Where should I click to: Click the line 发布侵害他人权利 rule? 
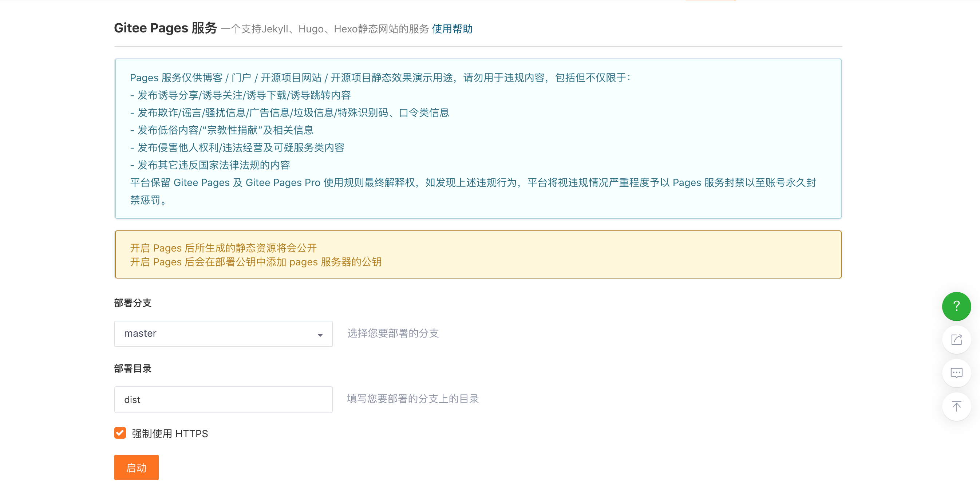237,147
